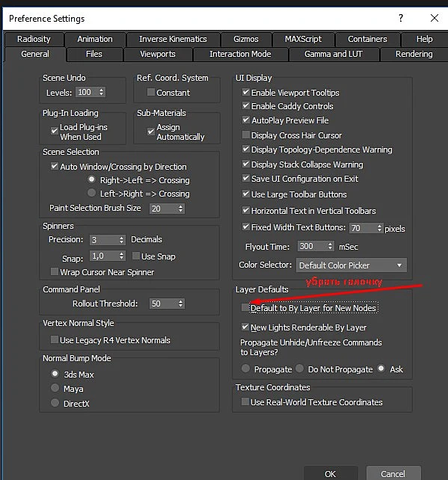Viewport: 448px width, 480px height.
Task: Choose Left->Right => Crossing option
Action: [91, 193]
